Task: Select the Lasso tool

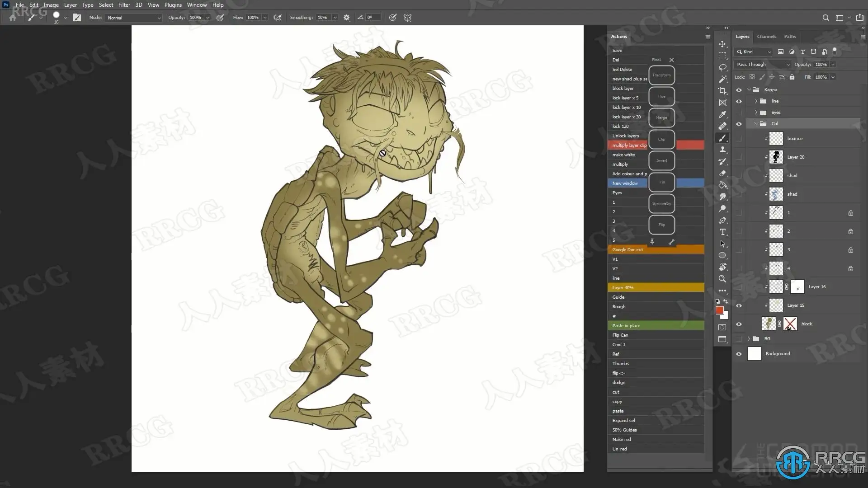Action: pyautogui.click(x=722, y=67)
